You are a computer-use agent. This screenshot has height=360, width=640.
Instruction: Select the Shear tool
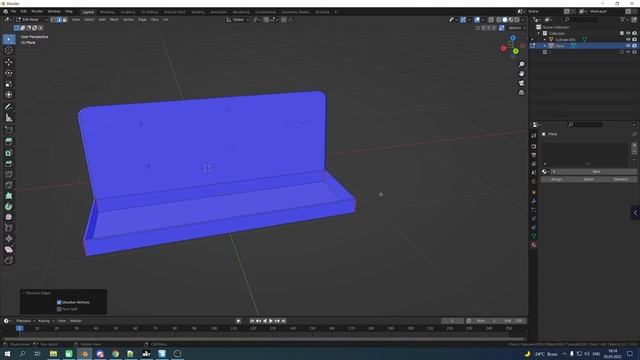[x=9, y=249]
